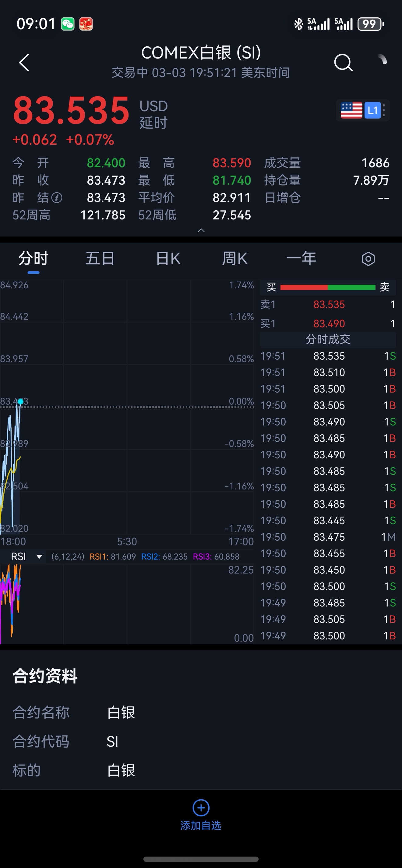Screen dimensions: 402x868
Task: Tap 买1 quote row 83.490
Action: tap(328, 324)
